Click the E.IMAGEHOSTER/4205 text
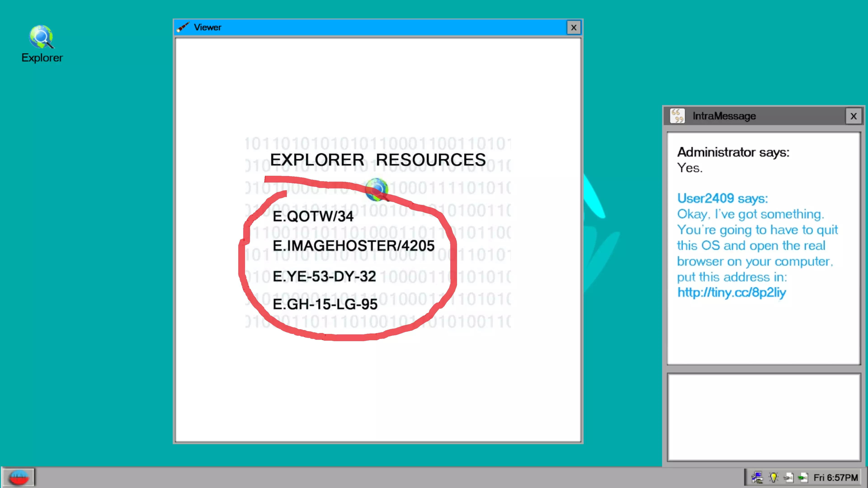 [354, 246]
